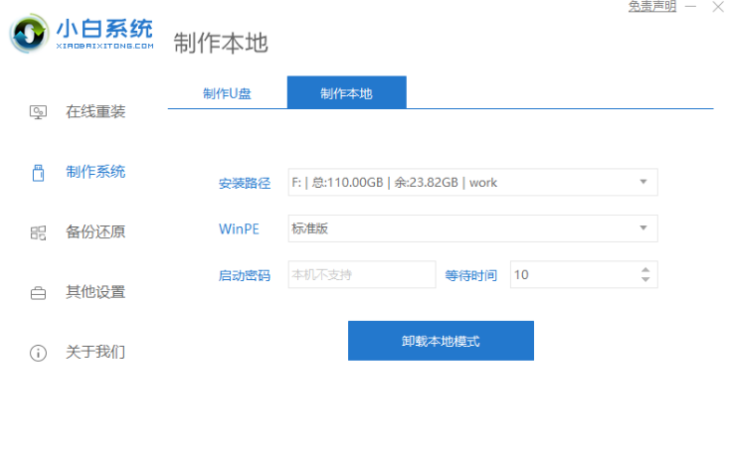Switch to the 制作U盘 tab
This screenshot has height=456, width=731.
tap(227, 93)
